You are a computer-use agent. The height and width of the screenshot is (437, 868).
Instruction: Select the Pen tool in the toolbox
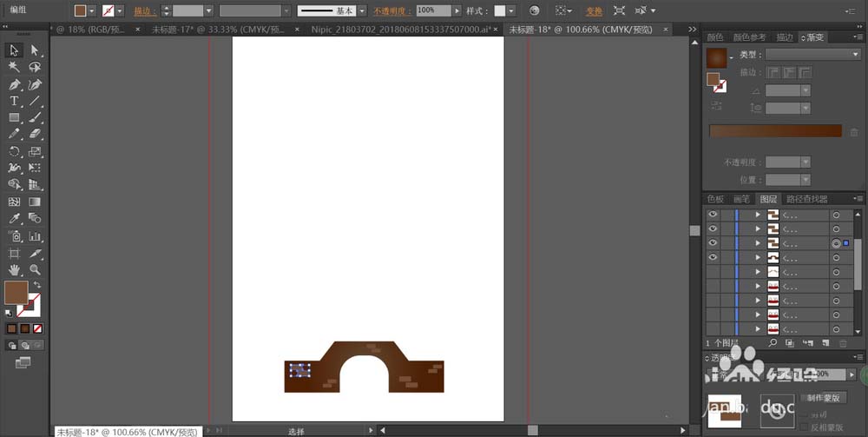click(x=15, y=85)
